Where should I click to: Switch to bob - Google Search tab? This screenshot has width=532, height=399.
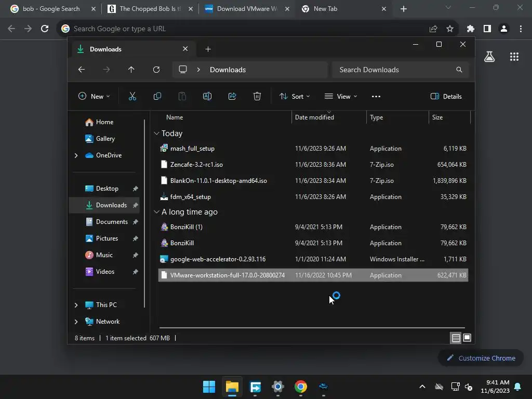pos(51,9)
